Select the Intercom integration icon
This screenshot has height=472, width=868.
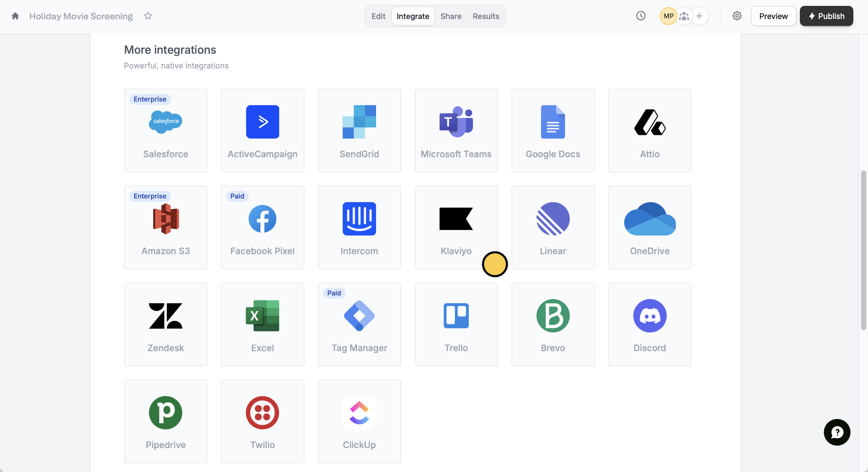[x=359, y=218]
